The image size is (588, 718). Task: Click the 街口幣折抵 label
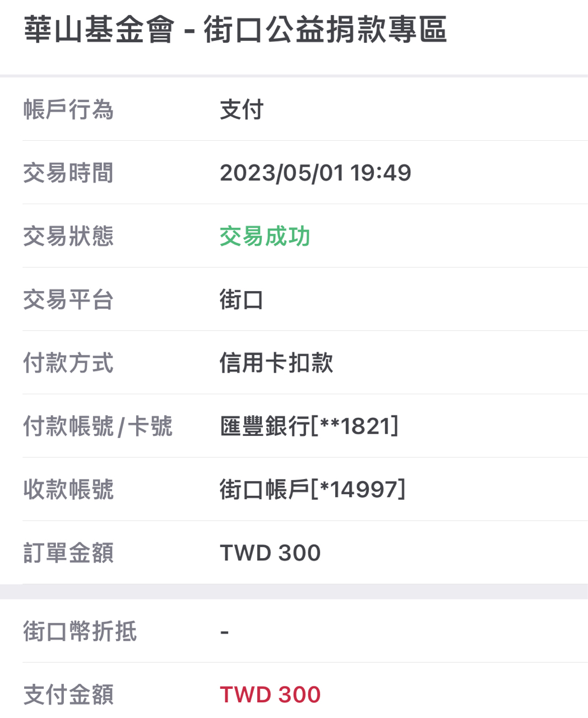pos(80,632)
